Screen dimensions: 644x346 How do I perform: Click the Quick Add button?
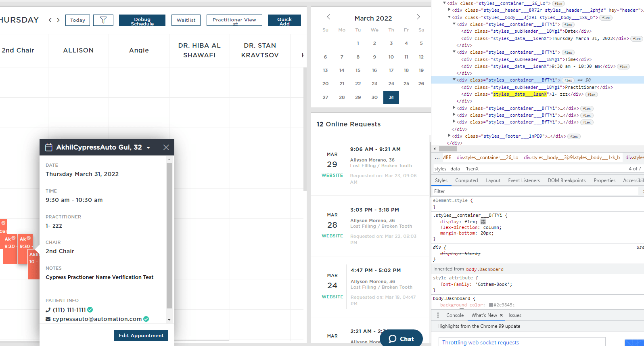pos(284,20)
